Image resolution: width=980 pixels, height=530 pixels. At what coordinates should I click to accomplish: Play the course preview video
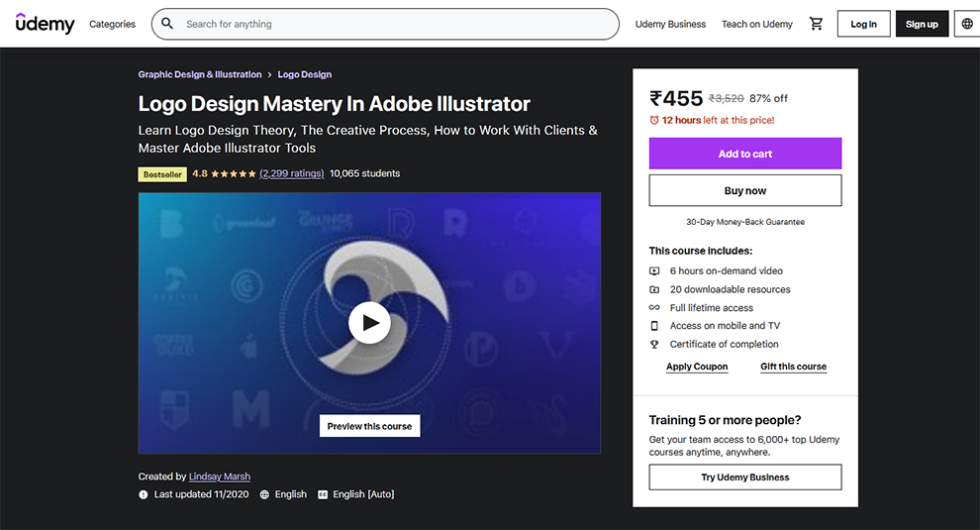(x=369, y=323)
